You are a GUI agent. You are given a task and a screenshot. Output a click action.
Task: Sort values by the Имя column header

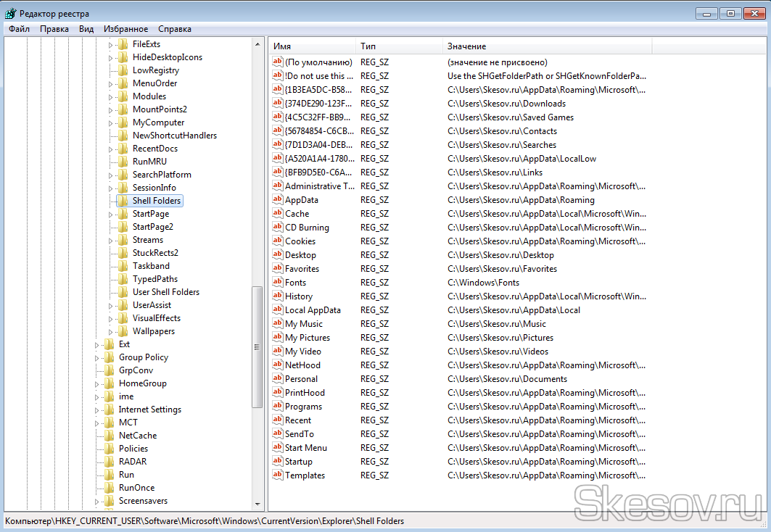312,46
